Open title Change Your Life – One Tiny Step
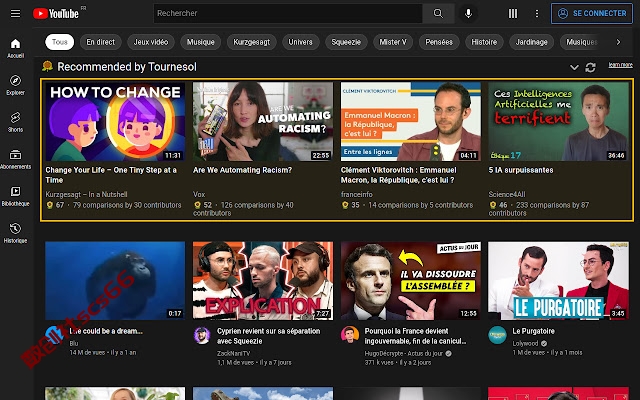The height and width of the screenshot is (400, 640). (x=111, y=175)
